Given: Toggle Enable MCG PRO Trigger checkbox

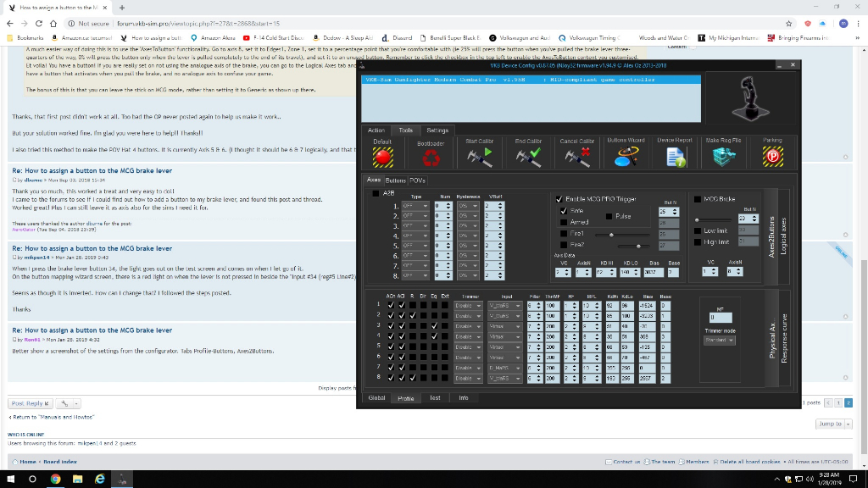Looking at the screenshot, I should [559, 198].
